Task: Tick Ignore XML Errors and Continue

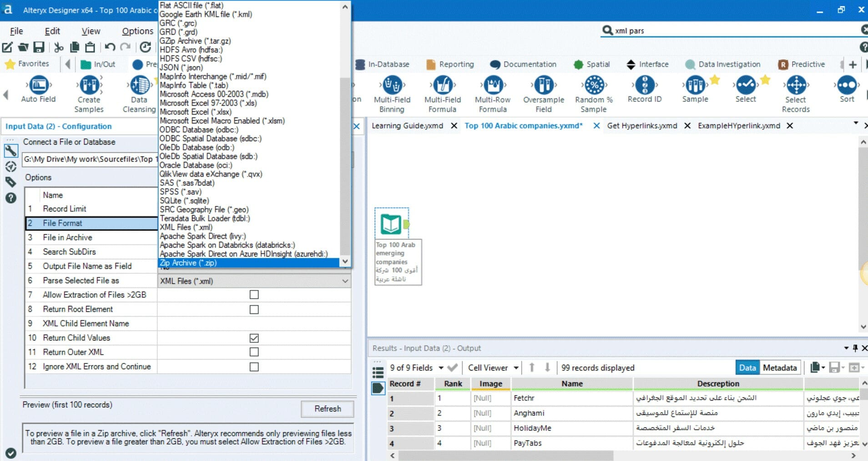Action: point(254,367)
